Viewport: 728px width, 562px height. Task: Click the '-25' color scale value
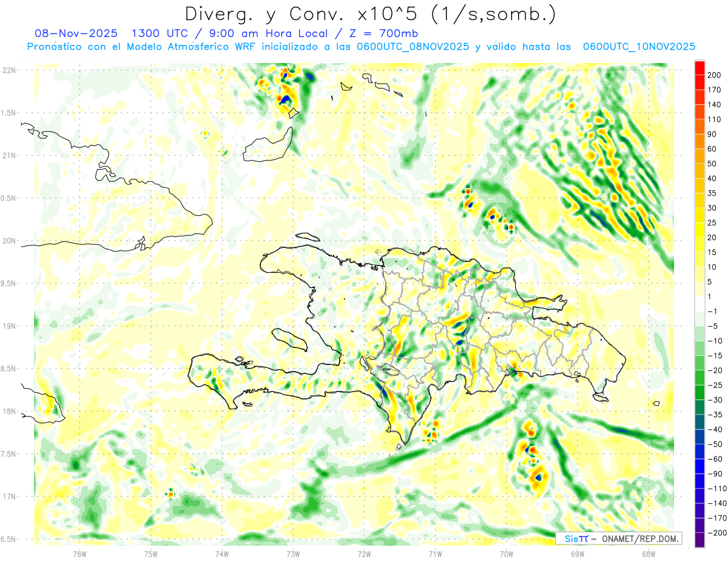714,385
